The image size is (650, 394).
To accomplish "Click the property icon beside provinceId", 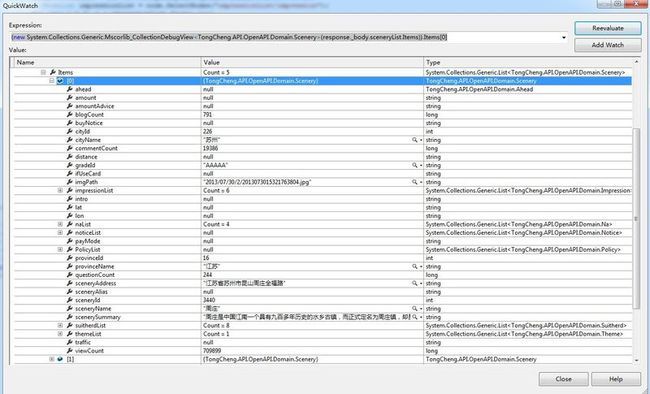I will click(x=69, y=258).
